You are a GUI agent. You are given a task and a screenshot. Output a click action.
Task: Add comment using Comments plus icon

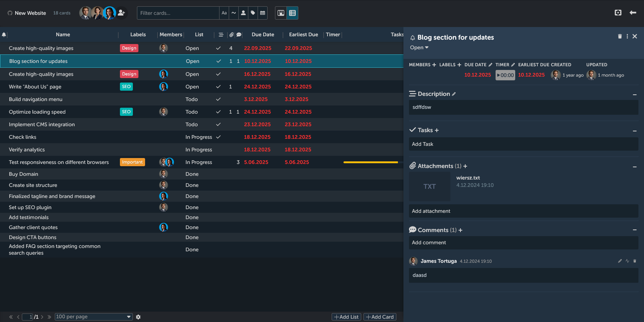click(460, 230)
